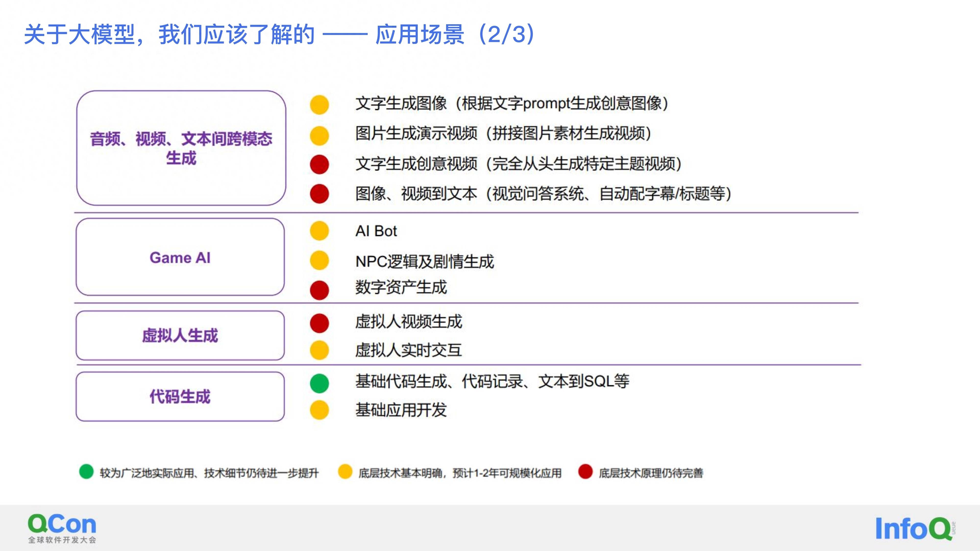
Task: Click text 虚拟人视频生成
Action: tap(409, 322)
